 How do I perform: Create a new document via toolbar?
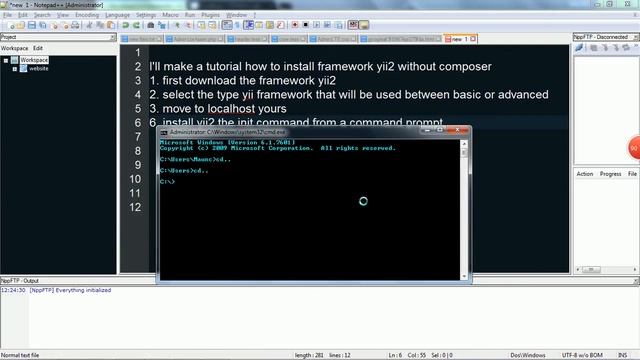(x=12, y=25)
